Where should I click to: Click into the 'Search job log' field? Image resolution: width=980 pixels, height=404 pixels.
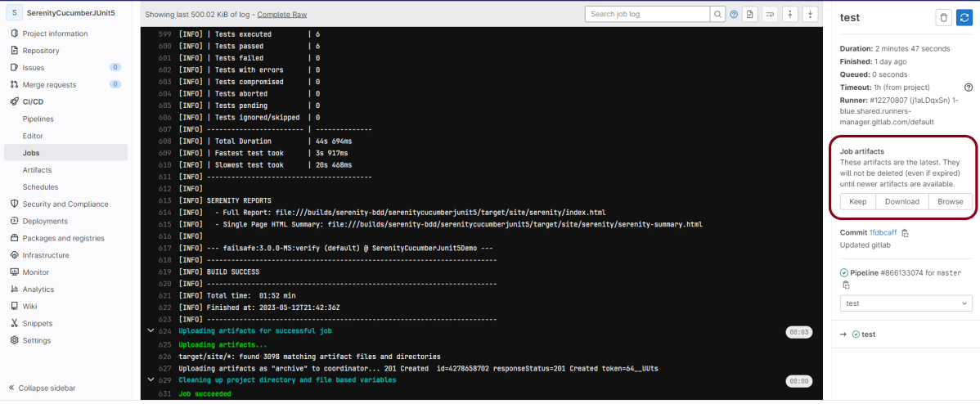click(646, 15)
